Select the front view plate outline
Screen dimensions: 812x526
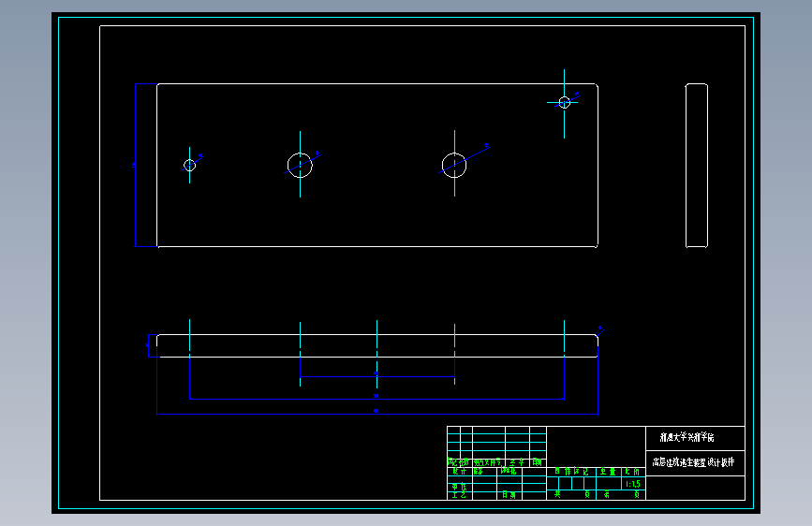377,346
